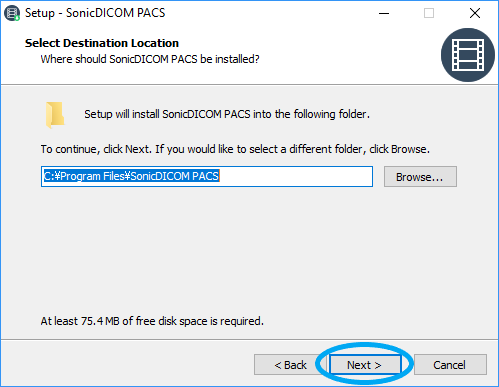
Task: Close the SonicDICOM PACS setup window
Action: tap(475, 13)
